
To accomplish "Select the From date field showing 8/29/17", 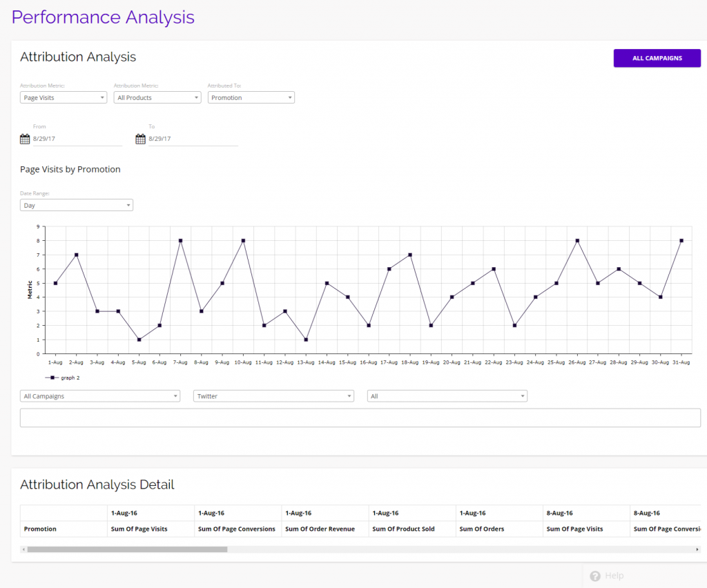I will coord(69,138).
